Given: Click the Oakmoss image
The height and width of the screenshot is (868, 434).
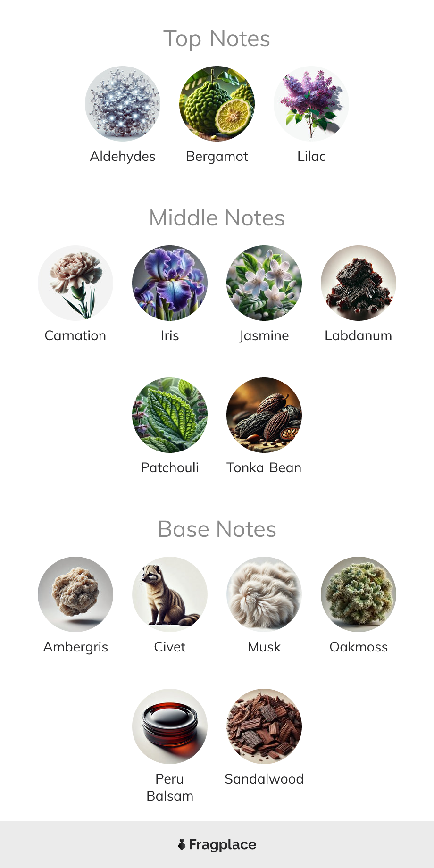Looking at the screenshot, I should point(359,594).
